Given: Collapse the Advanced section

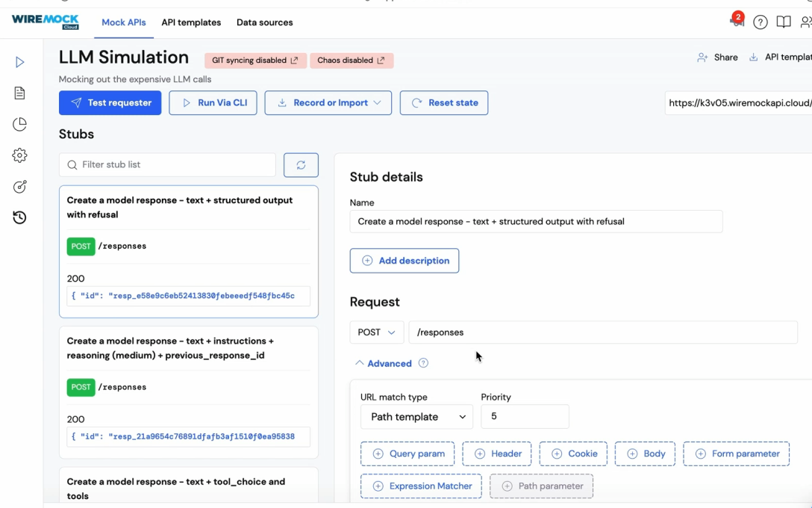Looking at the screenshot, I should point(384,363).
